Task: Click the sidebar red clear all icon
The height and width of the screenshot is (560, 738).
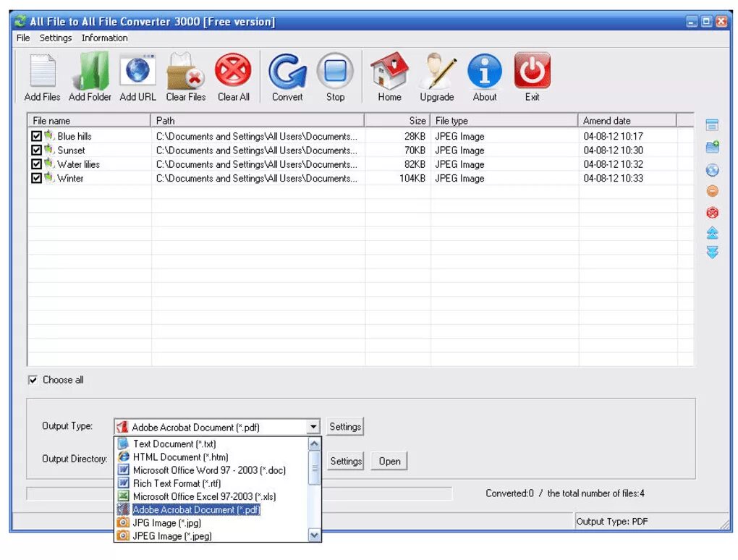Action: click(x=712, y=213)
